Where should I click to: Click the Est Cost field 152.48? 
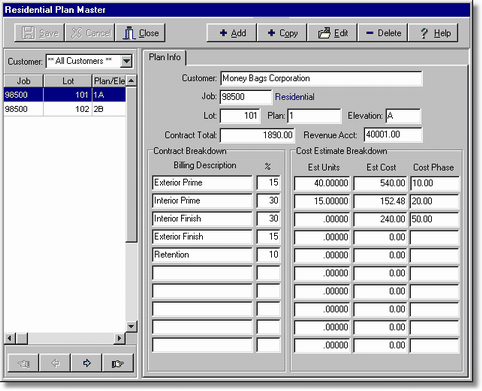point(380,201)
